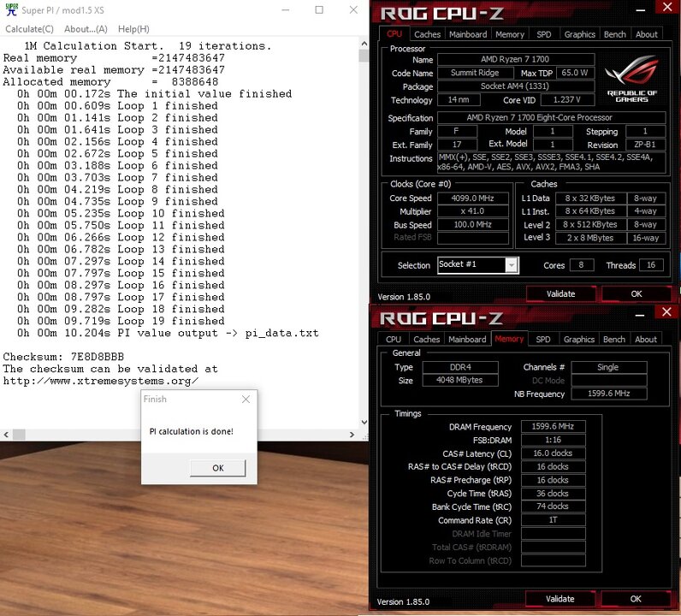
Task: Click OK in the Finish dialog
Action: (x=217, y=468)
